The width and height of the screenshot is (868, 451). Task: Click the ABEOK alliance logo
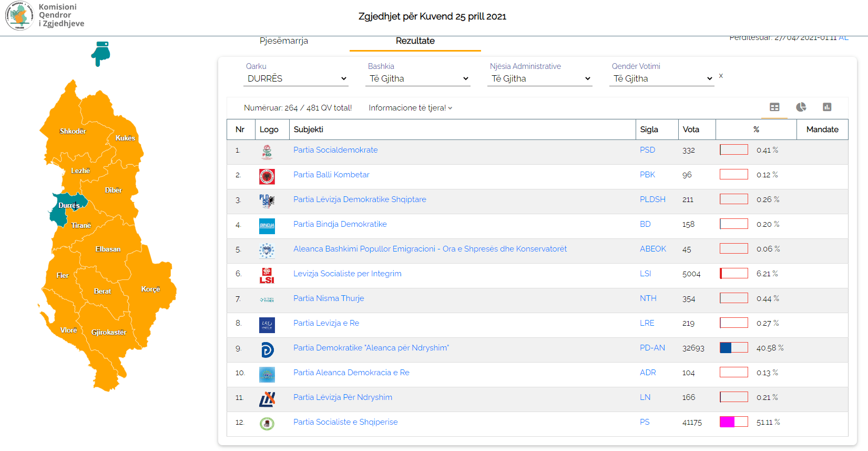pyautogui.click(x=267, y=251)
